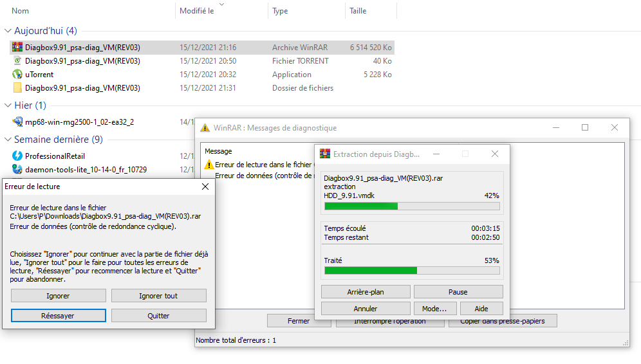
Task: Click the daemon-tools-lite installer icon
Action: (17, 169)
